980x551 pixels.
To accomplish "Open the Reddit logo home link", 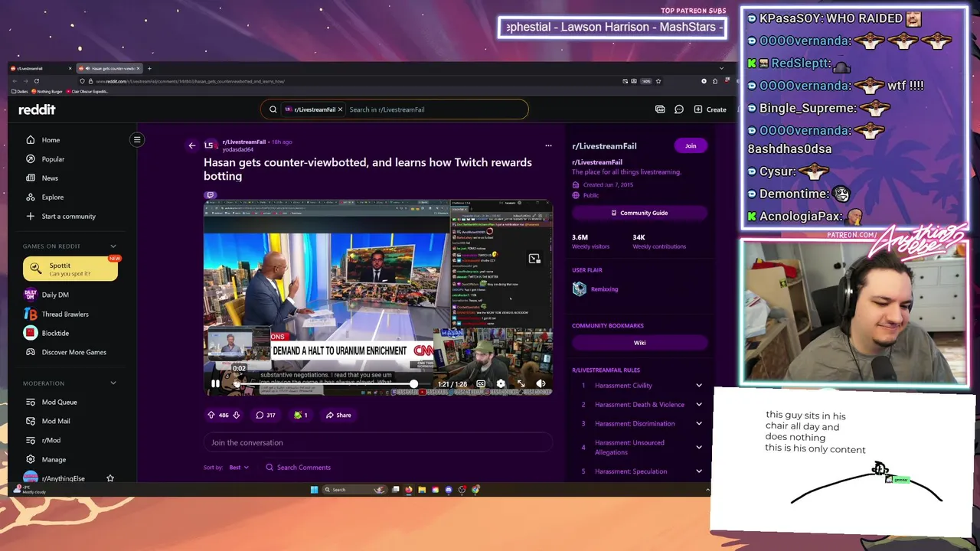I will click(x=37, y=109).
